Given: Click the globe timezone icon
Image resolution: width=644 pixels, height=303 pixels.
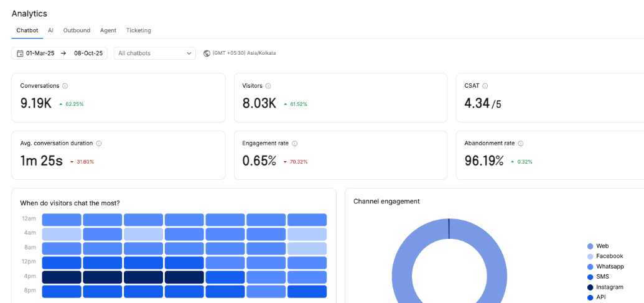Looking at the screenshot, I should tap(207, 54).
